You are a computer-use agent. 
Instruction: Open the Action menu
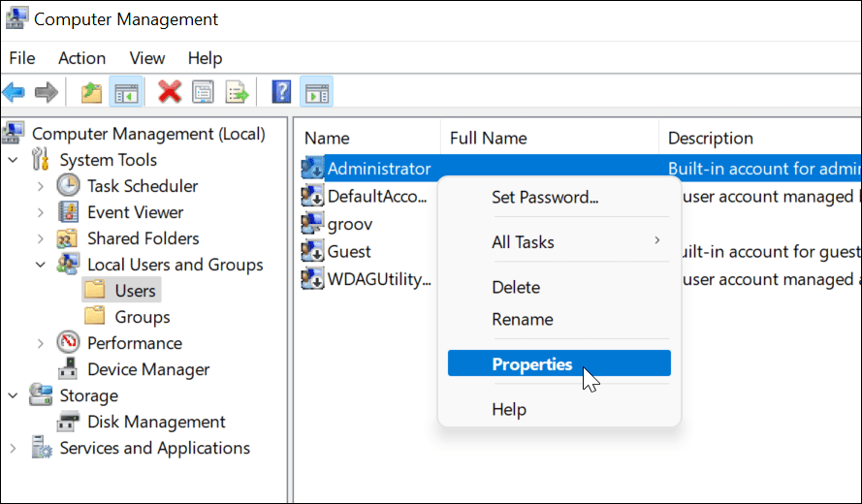(81, 58)
